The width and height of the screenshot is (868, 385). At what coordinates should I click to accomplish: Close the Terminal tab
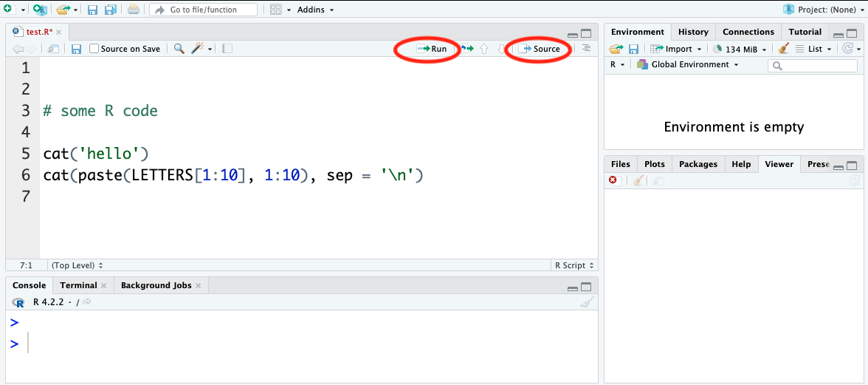pyautogui.click(x=103, y=286)
